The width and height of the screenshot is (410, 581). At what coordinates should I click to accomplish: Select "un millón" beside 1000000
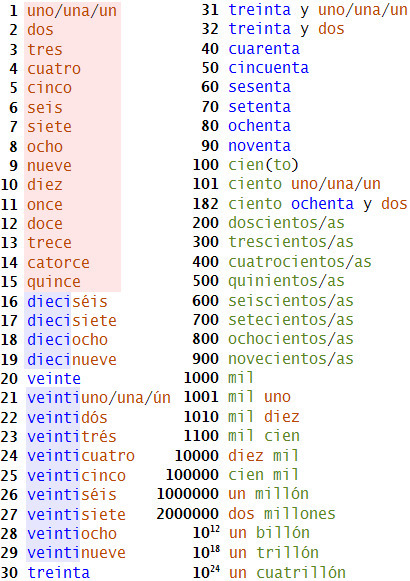[269, 494]
